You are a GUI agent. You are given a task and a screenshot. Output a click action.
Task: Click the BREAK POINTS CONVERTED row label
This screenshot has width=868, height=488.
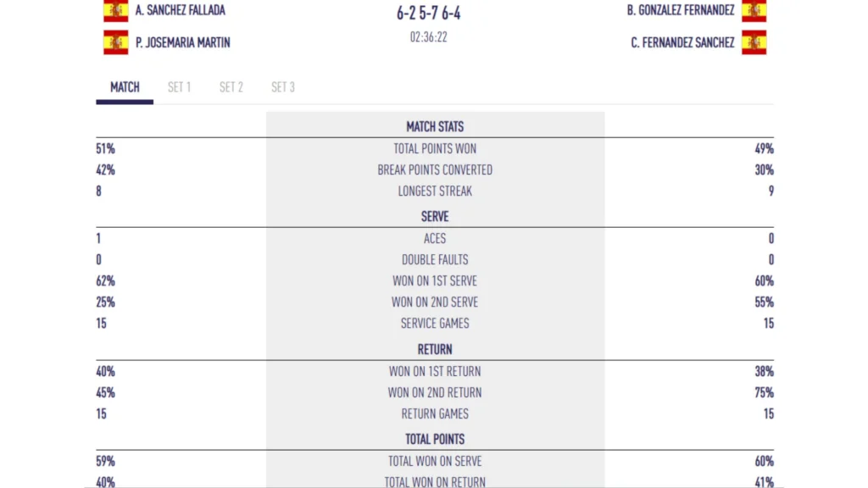click(x=435, y=170)
